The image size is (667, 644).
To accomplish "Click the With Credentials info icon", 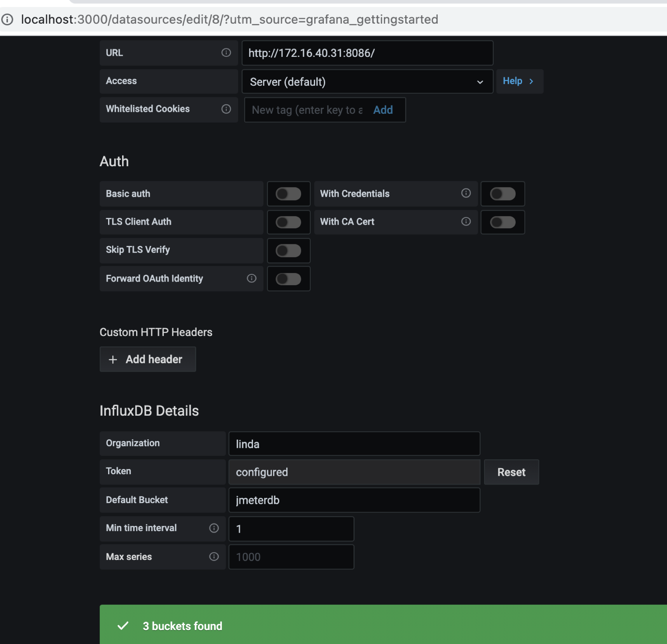I will coord(466,193).
